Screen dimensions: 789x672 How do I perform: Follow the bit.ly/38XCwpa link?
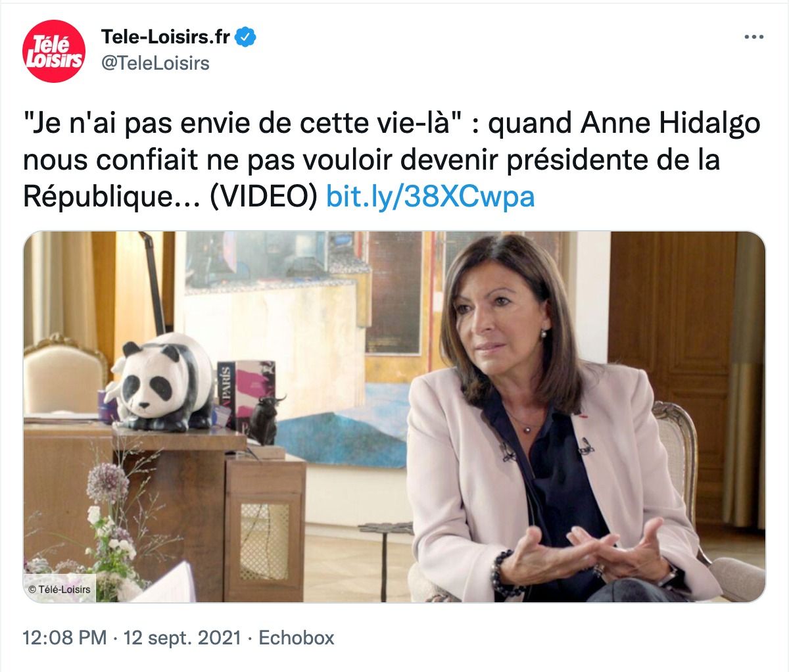431,196
